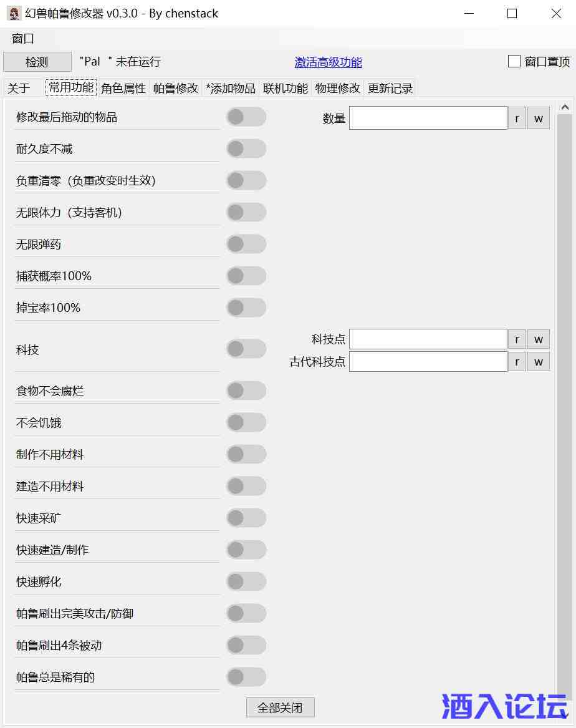The width and height of the screenshot is (576, 728).
Task: Check the 窗口置顶 checkbox
Action: (x=514, y=61)
